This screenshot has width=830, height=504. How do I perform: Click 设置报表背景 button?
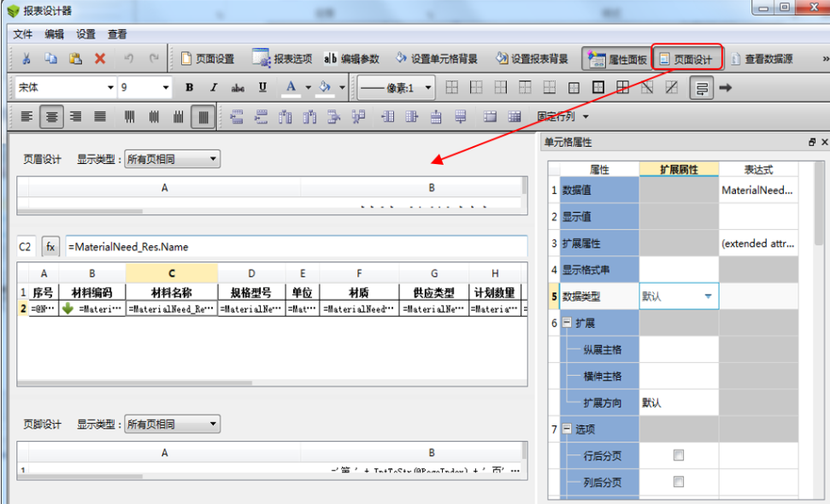tap(532, 59)
